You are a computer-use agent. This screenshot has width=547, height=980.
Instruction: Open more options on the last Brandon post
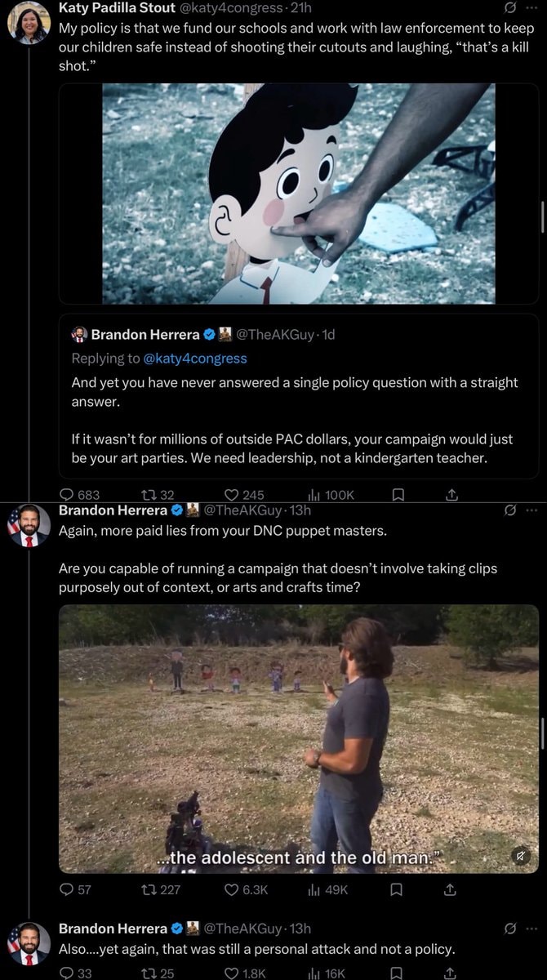point(531,929)
